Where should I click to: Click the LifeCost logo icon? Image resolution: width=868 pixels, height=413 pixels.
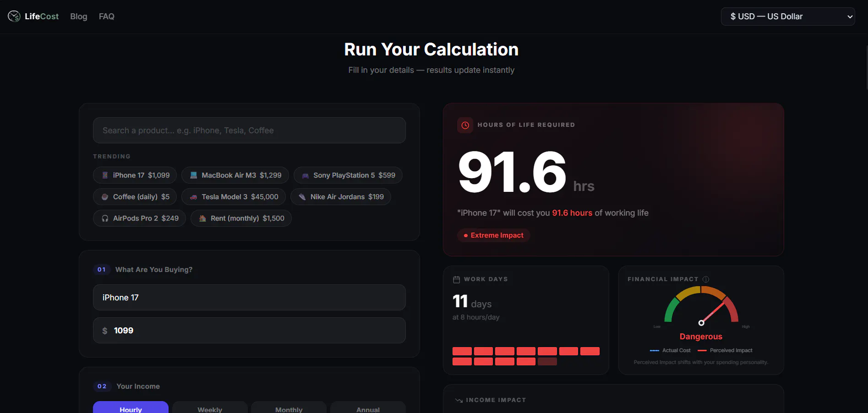14,16
